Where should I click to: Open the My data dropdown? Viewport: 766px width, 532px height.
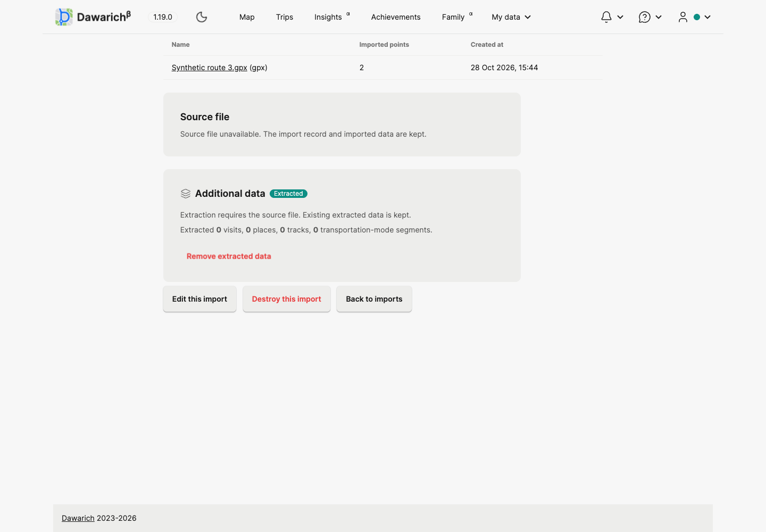(511, 17)
